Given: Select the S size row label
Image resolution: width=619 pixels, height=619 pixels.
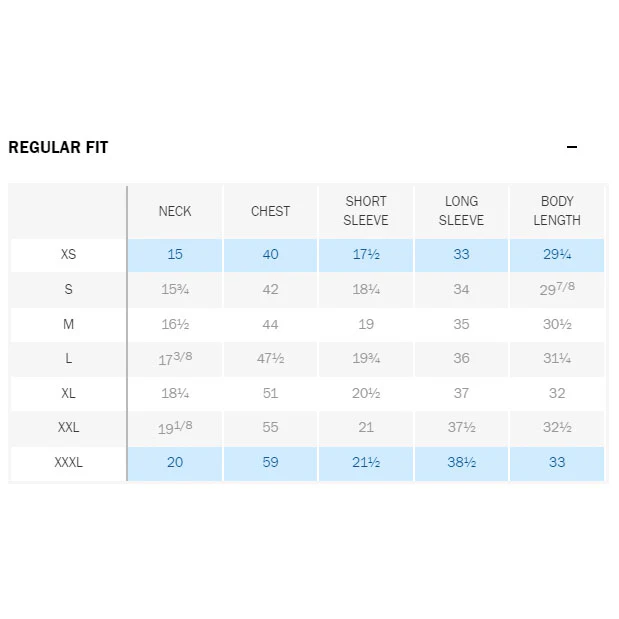Looking at the screenshot, I should (x=68, y=289).
